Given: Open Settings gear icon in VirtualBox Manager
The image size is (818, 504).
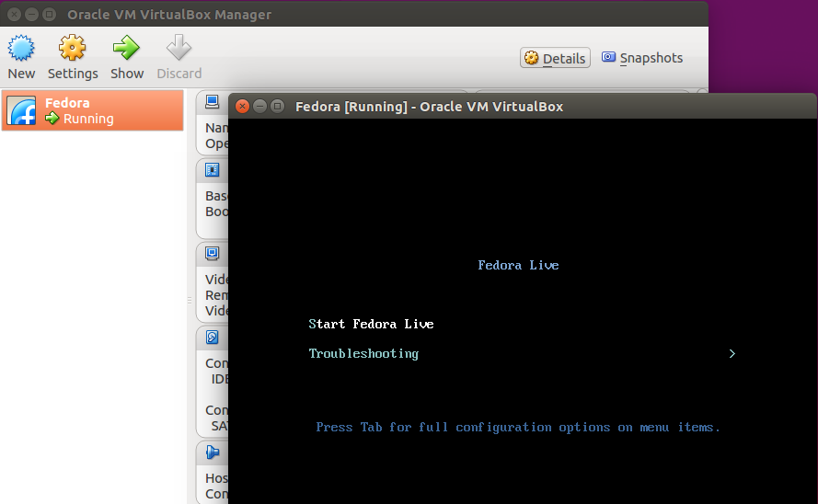Looking at the screenshot, I should coord(72,48).
